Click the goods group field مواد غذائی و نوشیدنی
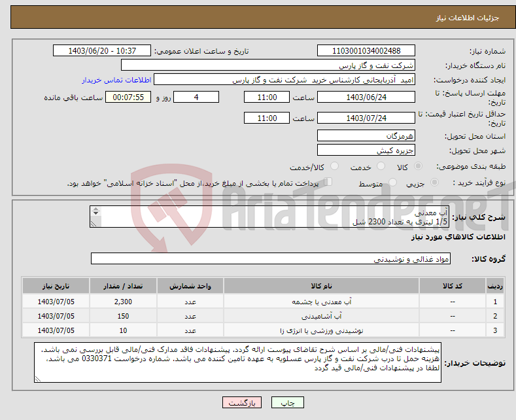The image size is (516, 420). pyautogui.click(x=271, y=258)
